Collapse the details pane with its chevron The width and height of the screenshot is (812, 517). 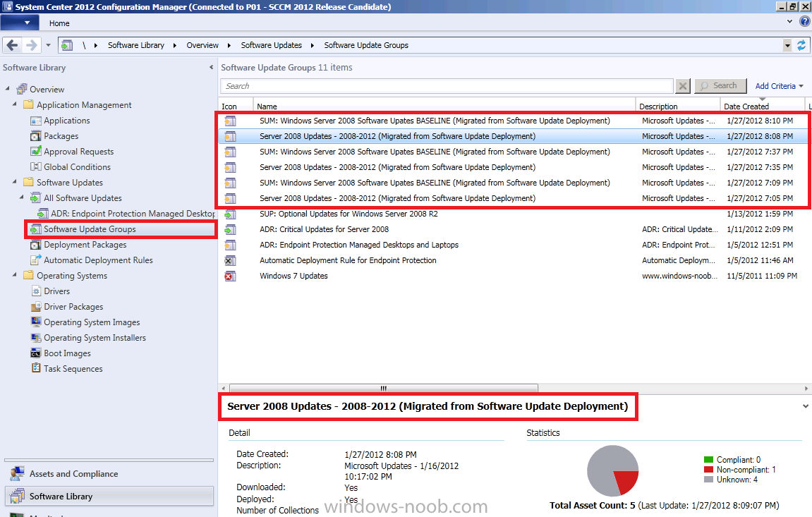coord(805,406)
